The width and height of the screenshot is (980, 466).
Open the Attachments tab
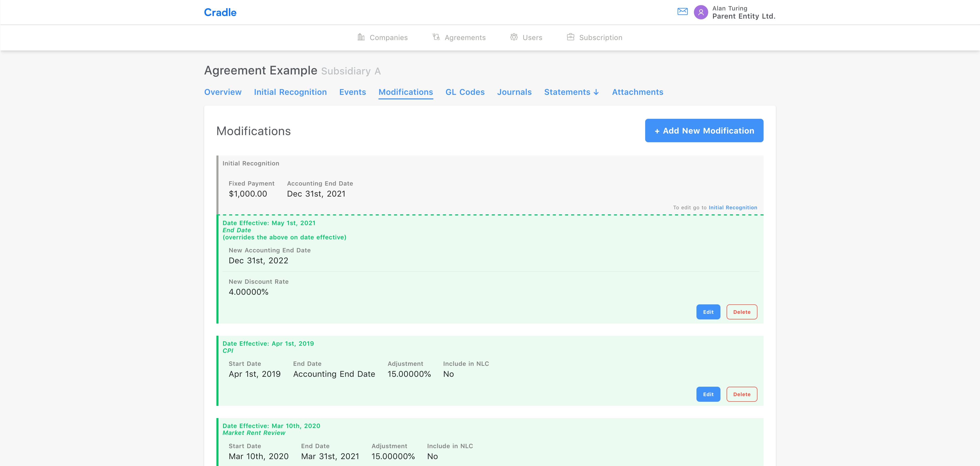tap(637, 92)
